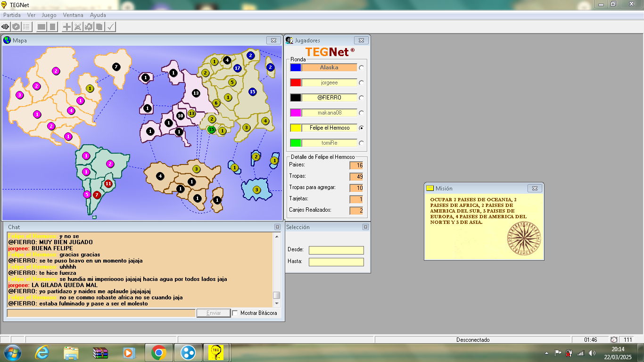Select the red 7 token in South America
This screenshot has width=644, height=362.
pyautogui.click(x=97, y=194)
